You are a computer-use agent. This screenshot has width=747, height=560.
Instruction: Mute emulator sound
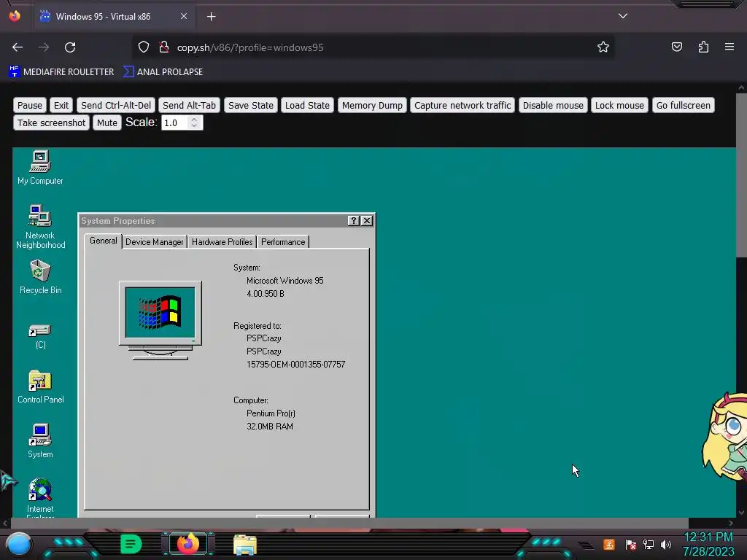107,122
